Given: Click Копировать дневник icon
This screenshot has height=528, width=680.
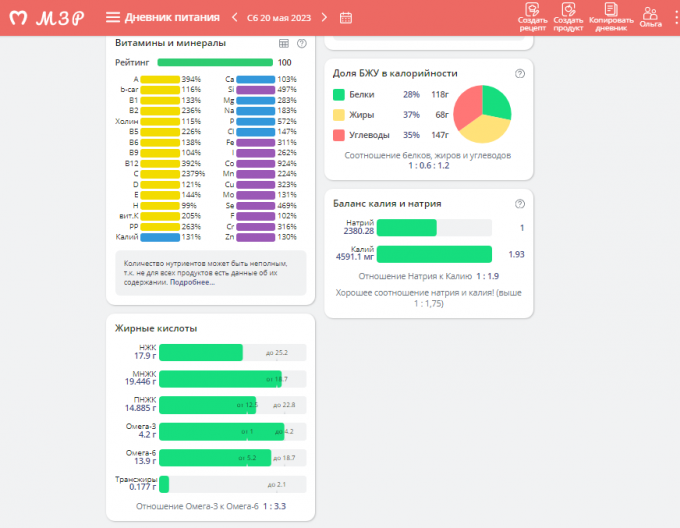Looking at the screenshot, I should point(611,17).
